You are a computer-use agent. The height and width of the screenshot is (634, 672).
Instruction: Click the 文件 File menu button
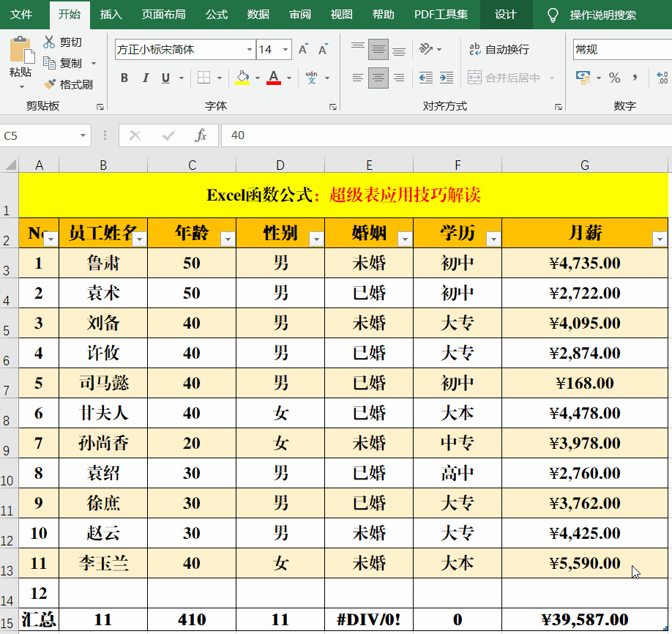[21, 15]
